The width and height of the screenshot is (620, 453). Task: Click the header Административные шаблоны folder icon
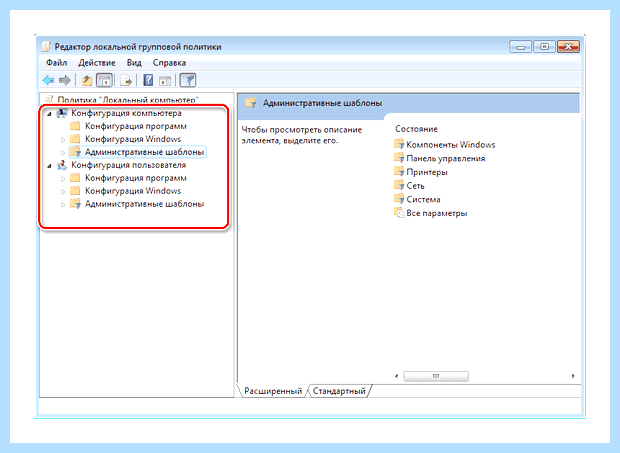coord(251,103)
